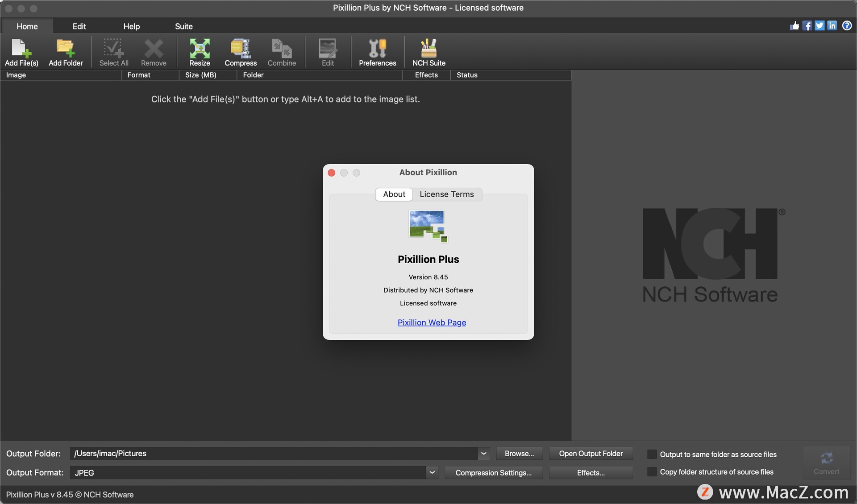Screen dimensions: 857x504
Task: Expand the Output Folder dropdown
Action: tap(484, 453)
